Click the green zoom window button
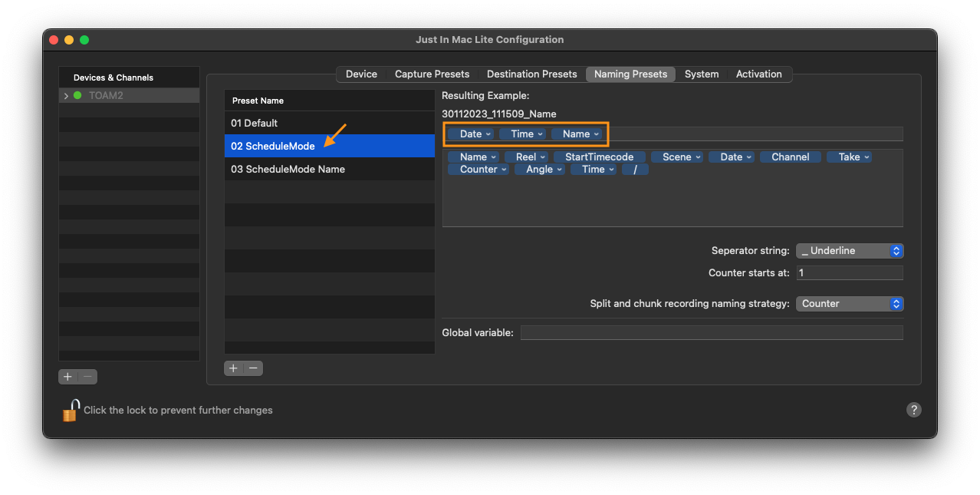The width and height of the screenshot is (980, 495). (84, 40)
